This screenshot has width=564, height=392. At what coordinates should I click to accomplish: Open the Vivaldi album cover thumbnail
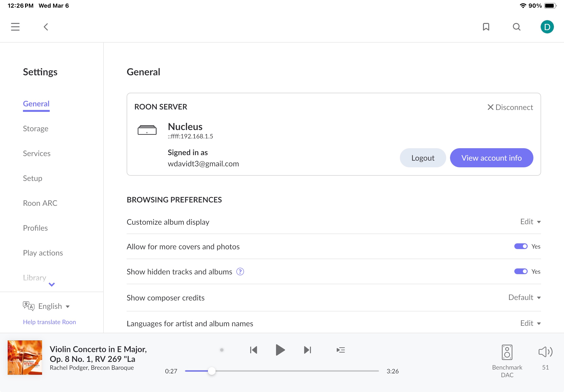click(x=25, y=357)
